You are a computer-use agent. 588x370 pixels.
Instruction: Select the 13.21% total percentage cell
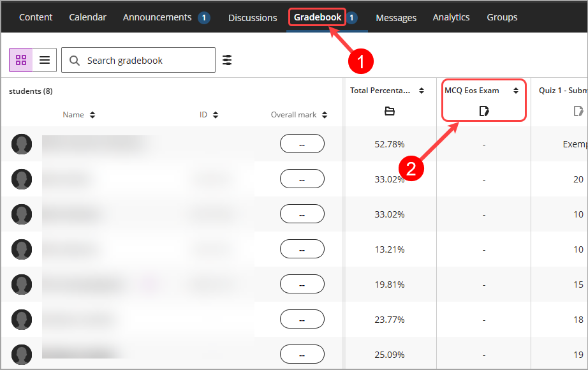[390, 249]
